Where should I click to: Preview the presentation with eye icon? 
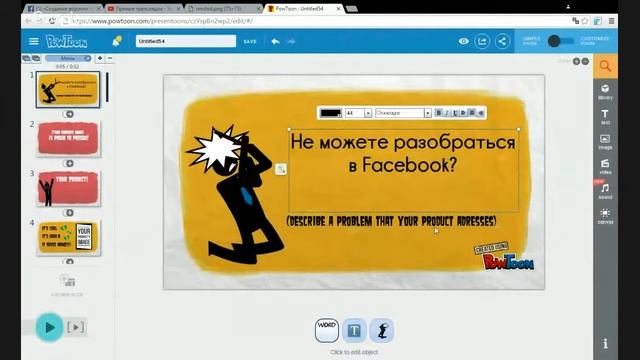pyautogui.click(x=463, y=41)
